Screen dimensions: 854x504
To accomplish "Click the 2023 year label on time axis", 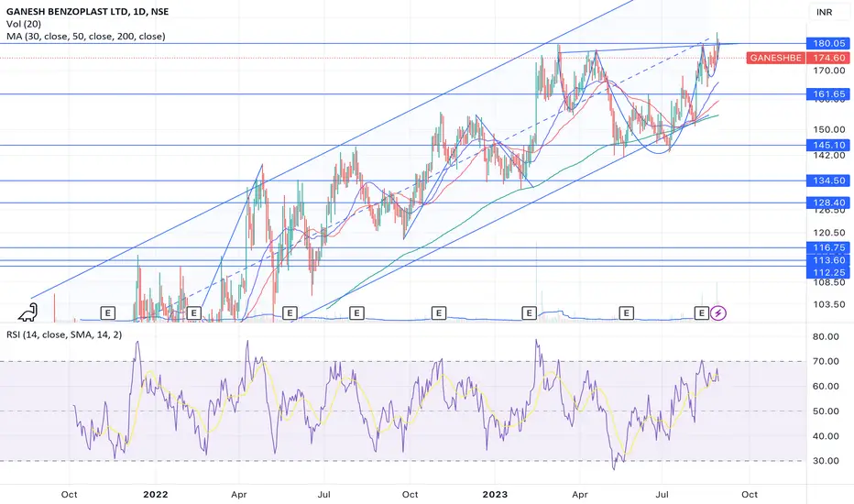I will (x=495, y=495).
